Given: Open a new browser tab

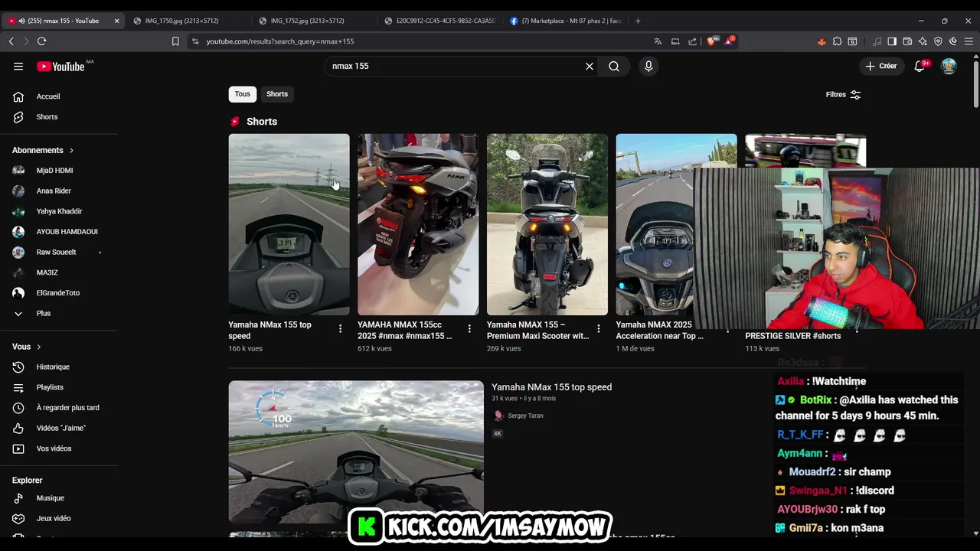Looking at the screenshot, I should (x=638, y=21).
